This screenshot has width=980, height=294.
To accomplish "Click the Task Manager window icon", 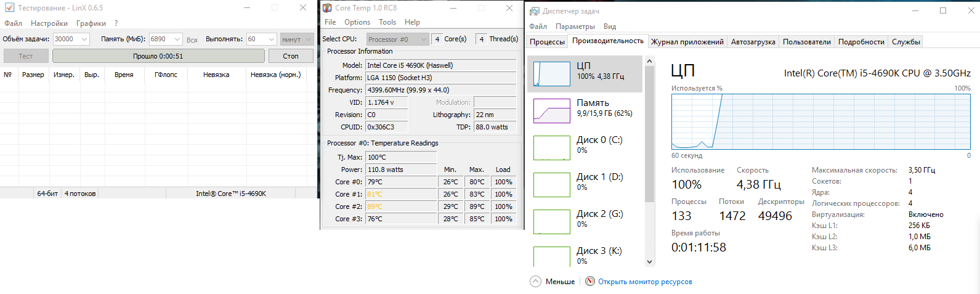I will tap(533, 10).
